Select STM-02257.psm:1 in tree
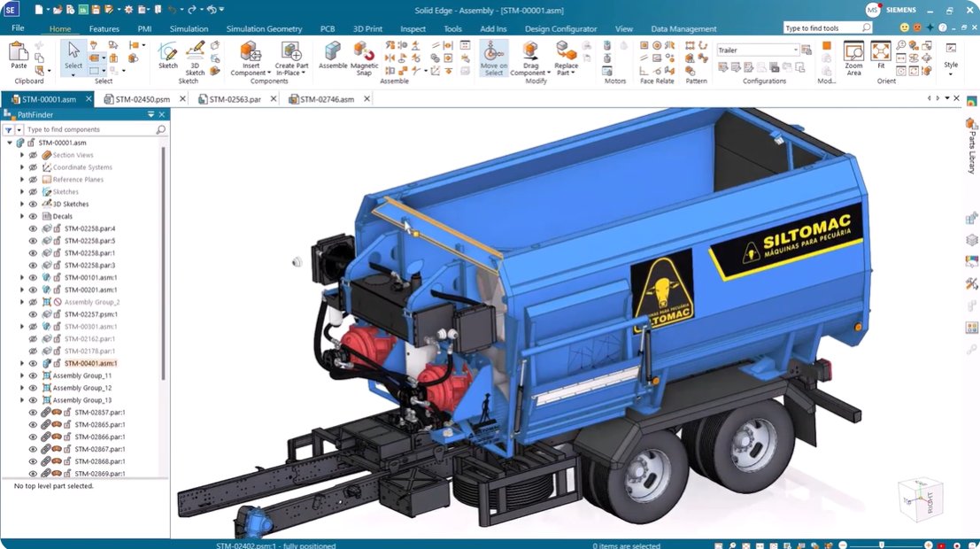This screenshot has height=549, width=980. tap(91, 314)
